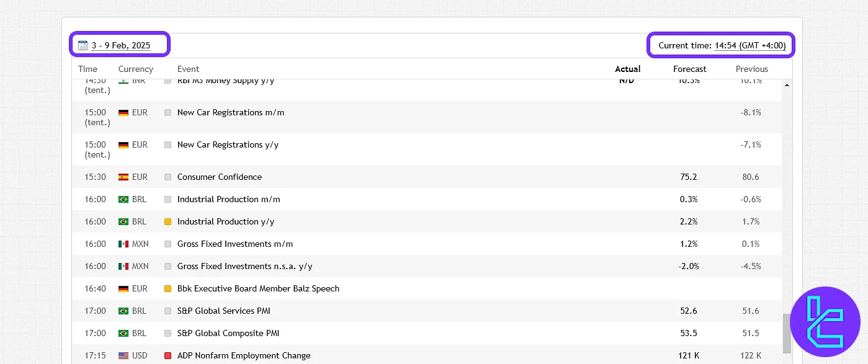This screenshot has height=364, width=868.
Task: Click forecast 52.6 for S&P Global Services PMI
Action: (x=689, y=311)
